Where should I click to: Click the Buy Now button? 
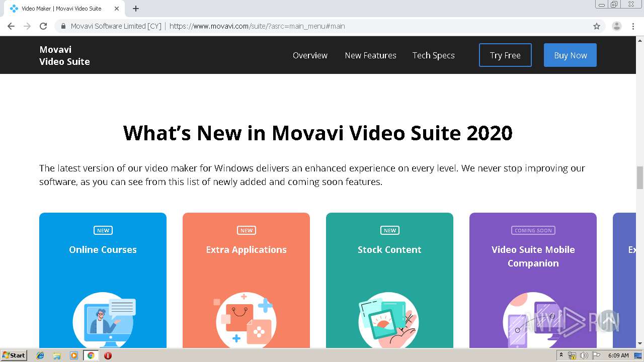[x=570, y=55]
